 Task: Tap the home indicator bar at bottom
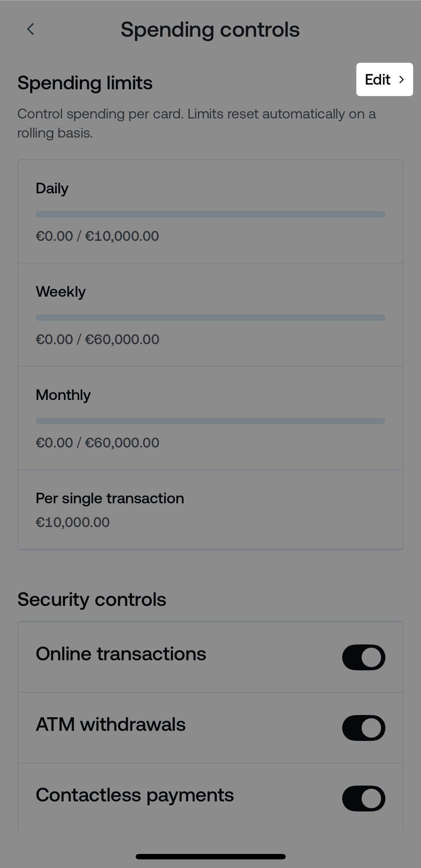210,856
